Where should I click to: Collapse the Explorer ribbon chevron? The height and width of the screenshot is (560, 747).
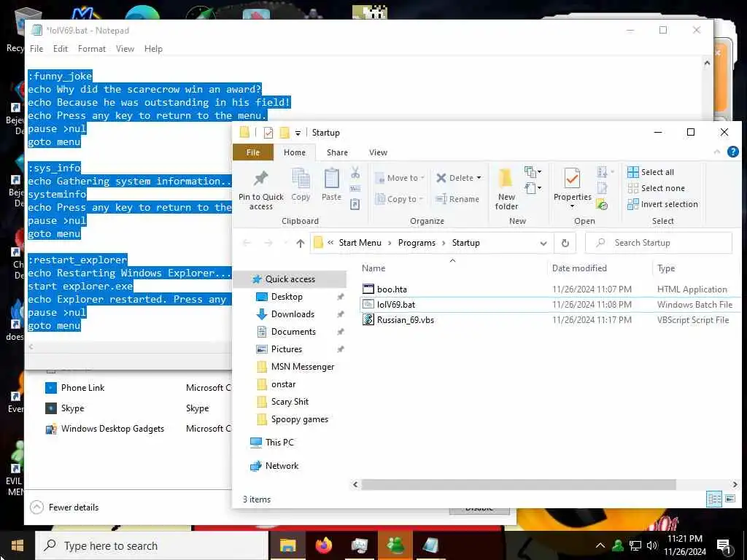[717, 152]
